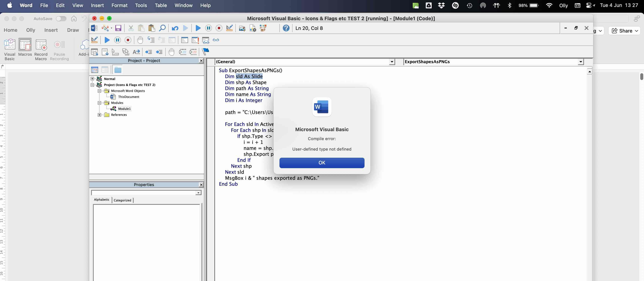Open Find with the magnifying glass icon
Viewport: 644px width, 281px height.
pos(162,28)
